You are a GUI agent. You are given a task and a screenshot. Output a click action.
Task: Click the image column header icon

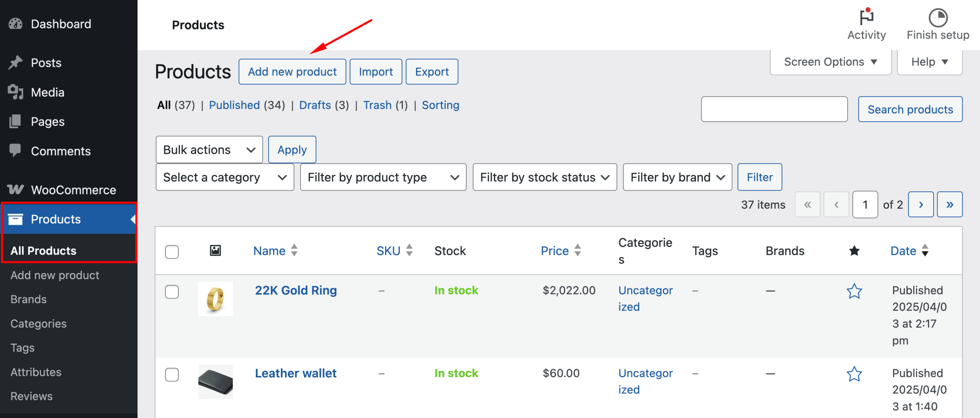(x=216, y=251)
